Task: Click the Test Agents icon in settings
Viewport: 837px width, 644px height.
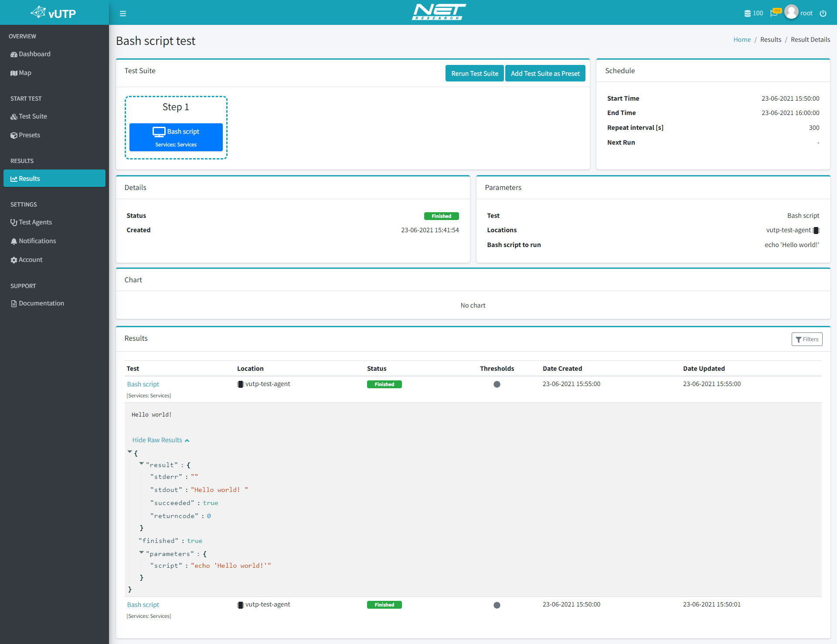Action: pos(14,222)
